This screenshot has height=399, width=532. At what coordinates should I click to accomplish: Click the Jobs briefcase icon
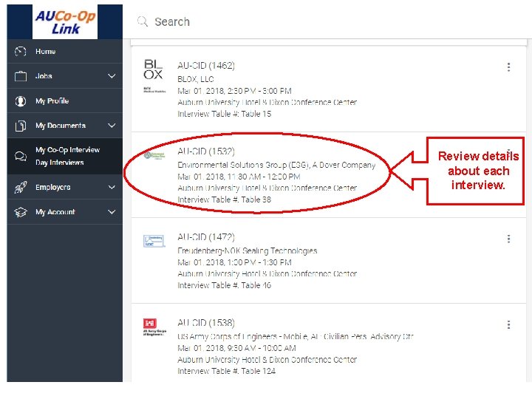pos(21,76)
